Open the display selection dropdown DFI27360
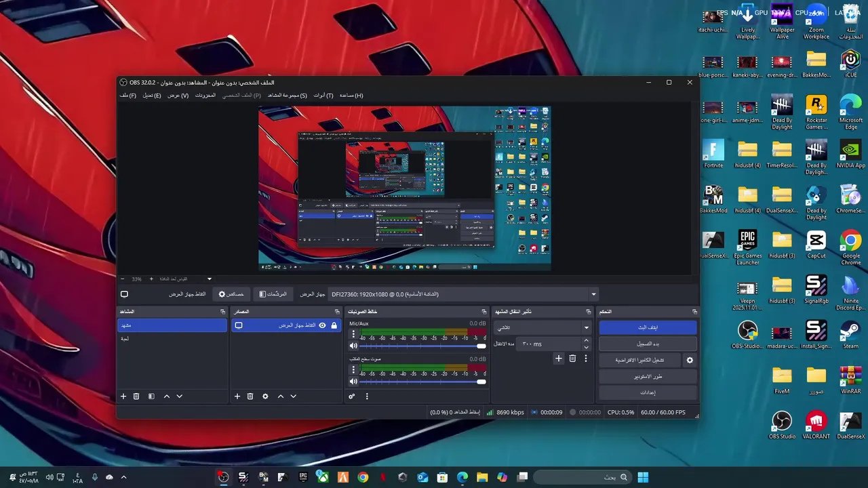Screen dimensions: 868x488 (x=464, y=294)
